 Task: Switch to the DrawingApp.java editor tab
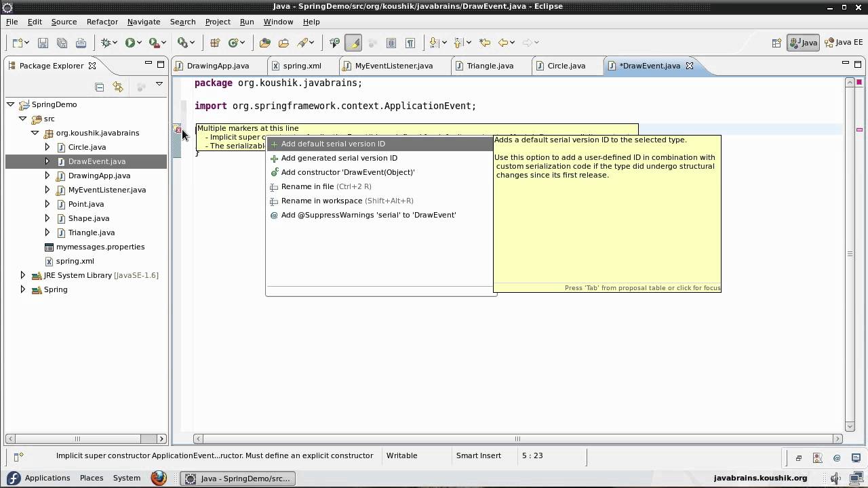pyautogui.click(x=217, y=66)
